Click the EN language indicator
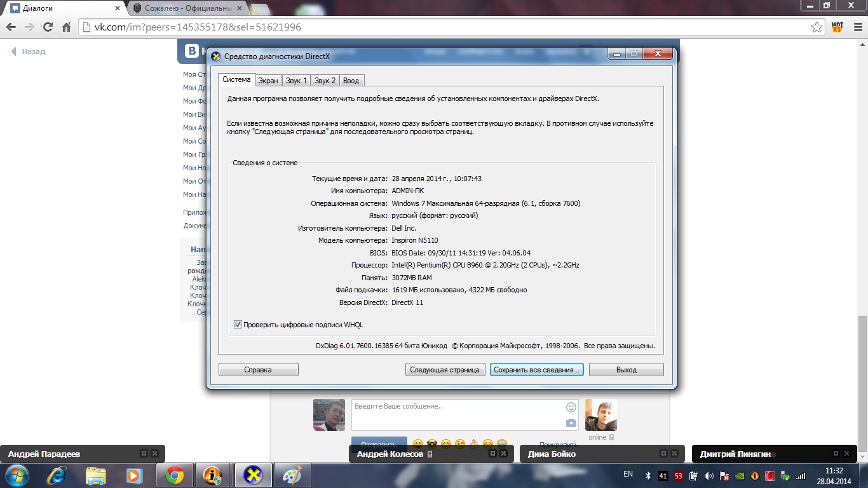Viewport: 868px width, 488px height. click(628, 474)
